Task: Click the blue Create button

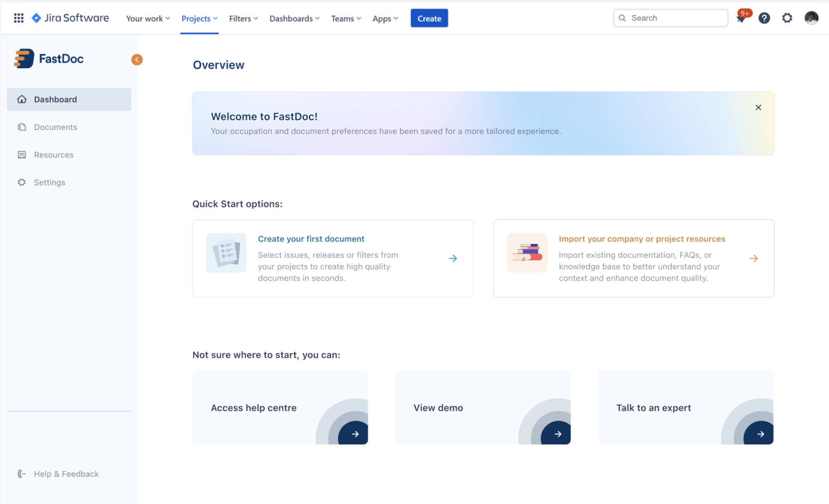Action: tap(429, 18)
